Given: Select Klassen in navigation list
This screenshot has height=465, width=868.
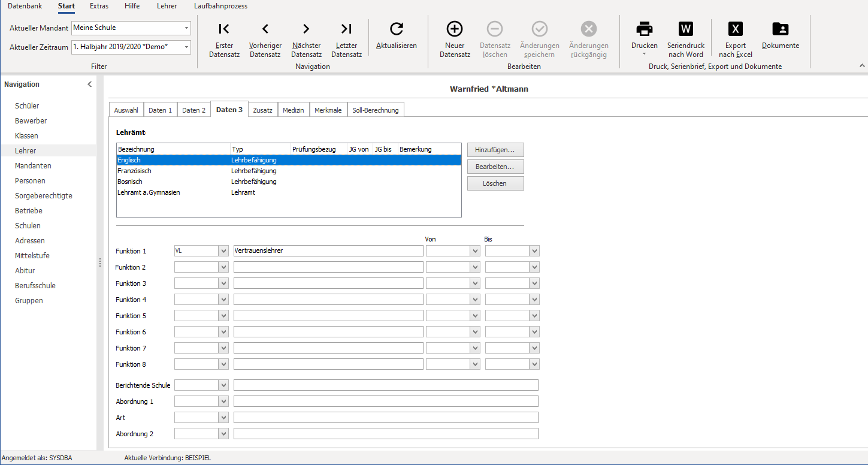Looking at the screenshot, I should (26, 136).
